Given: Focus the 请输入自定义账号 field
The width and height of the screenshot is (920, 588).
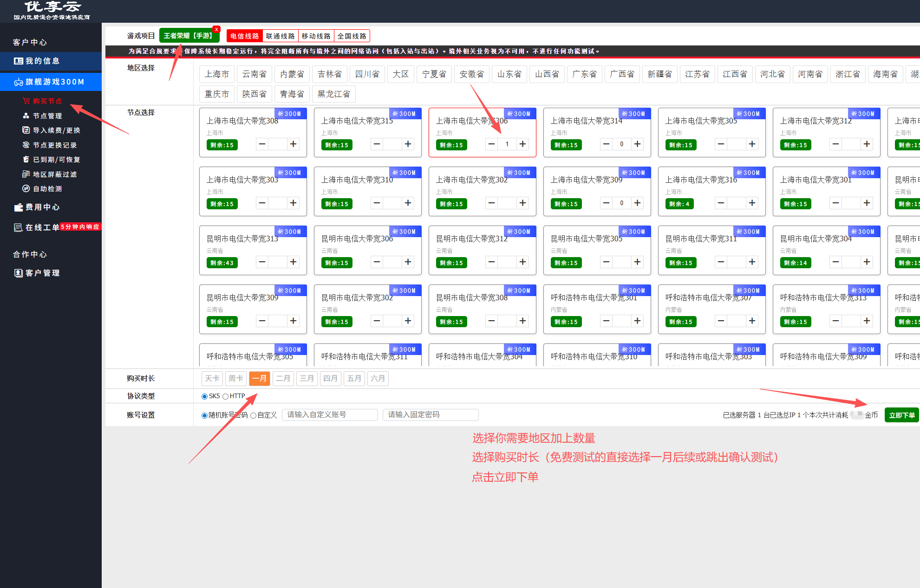Looking at the screenshot, I should [x=330, y=414].
